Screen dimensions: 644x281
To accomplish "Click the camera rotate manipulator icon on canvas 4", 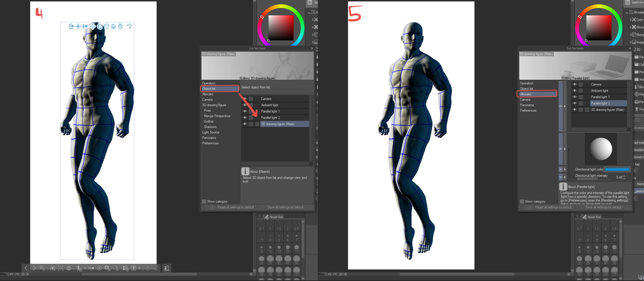I will (71, 26).
